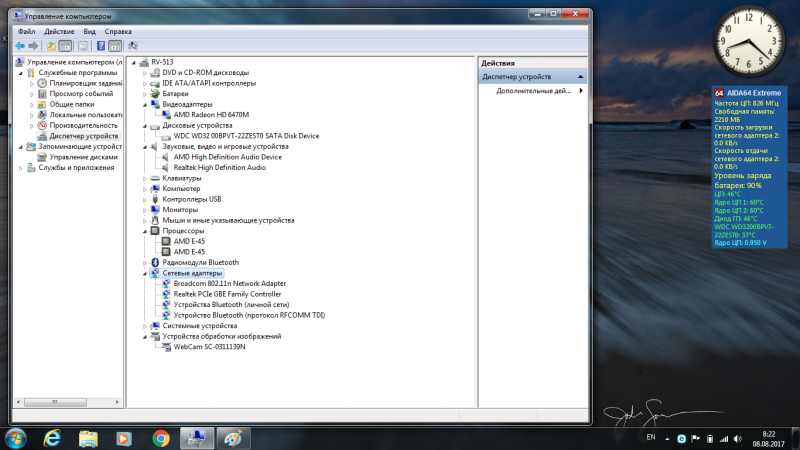The width and height of the screenshot is (800, 450).
Task: Expand the Службы и приложения node
Action: click(20, 168)
